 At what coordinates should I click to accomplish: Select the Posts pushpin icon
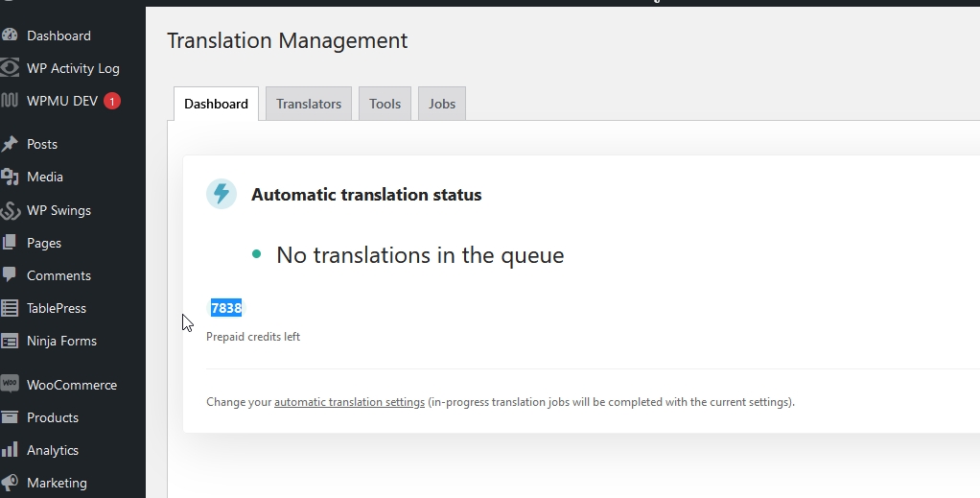tap(10, 144)
